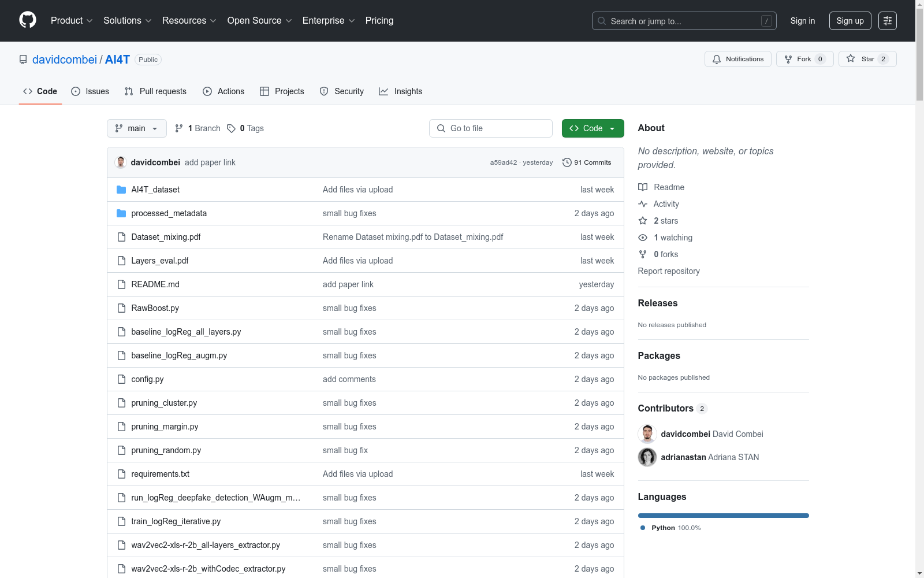View the 91 Commits history

tap(587, 162)
